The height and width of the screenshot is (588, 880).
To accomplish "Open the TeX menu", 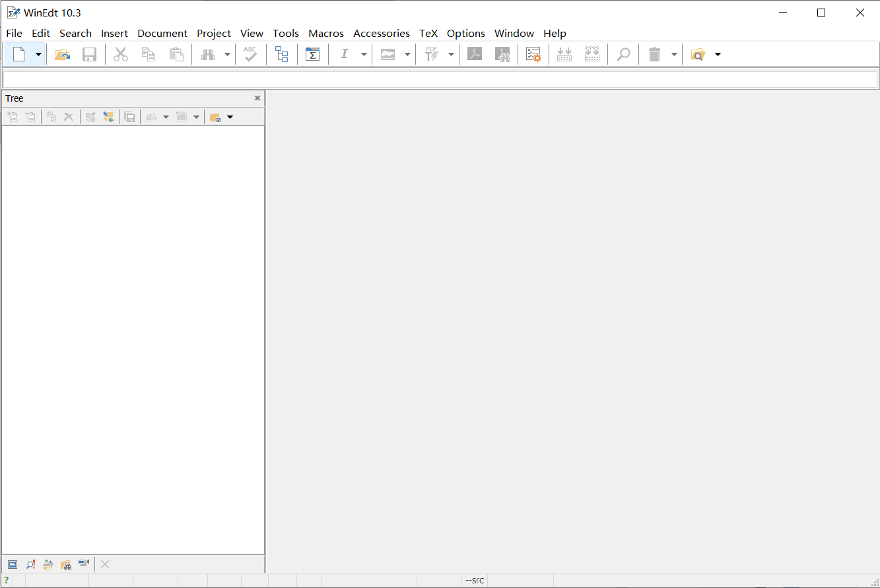I will (428, 33).
